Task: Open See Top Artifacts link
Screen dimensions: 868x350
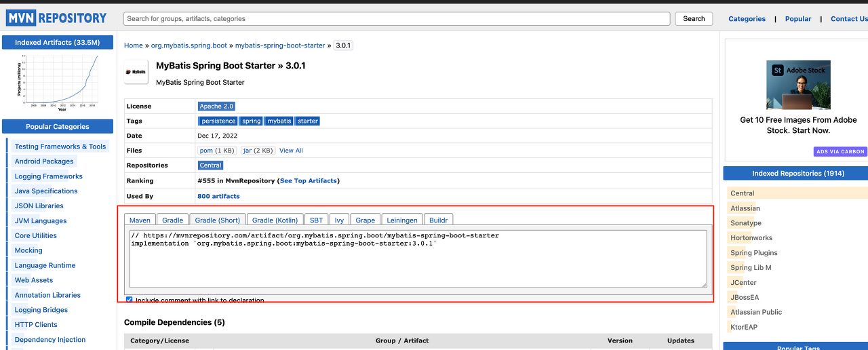Action: pyautogui.click(x=309, y=181)
